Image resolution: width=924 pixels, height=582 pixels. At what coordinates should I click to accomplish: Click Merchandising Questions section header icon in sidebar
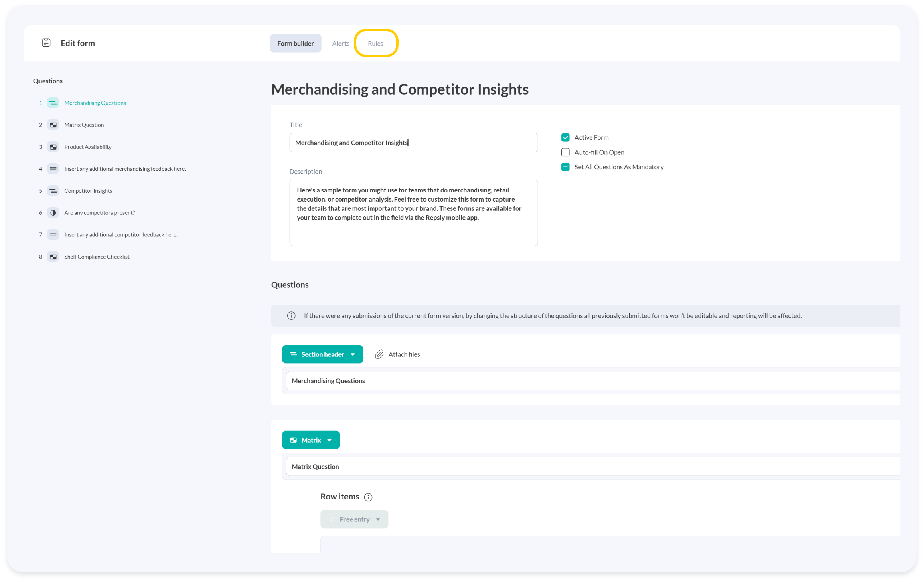[x=53, y=103]
